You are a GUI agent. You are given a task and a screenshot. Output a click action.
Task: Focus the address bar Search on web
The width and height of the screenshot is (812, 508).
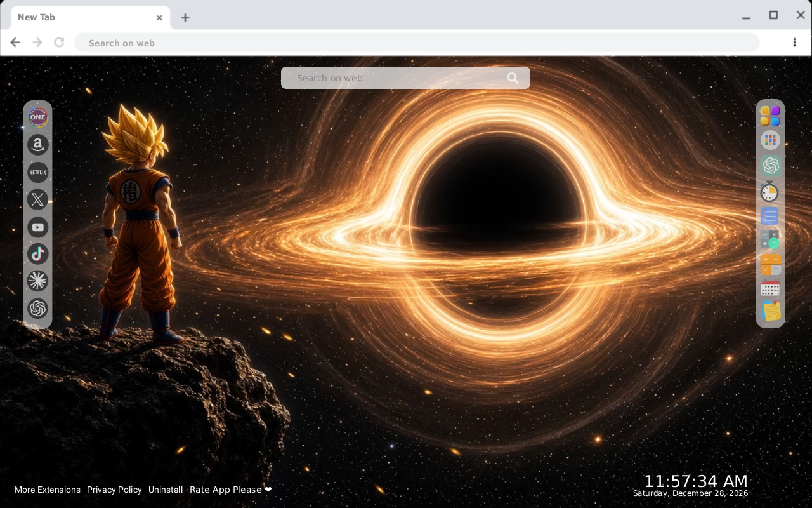point(417,43)
